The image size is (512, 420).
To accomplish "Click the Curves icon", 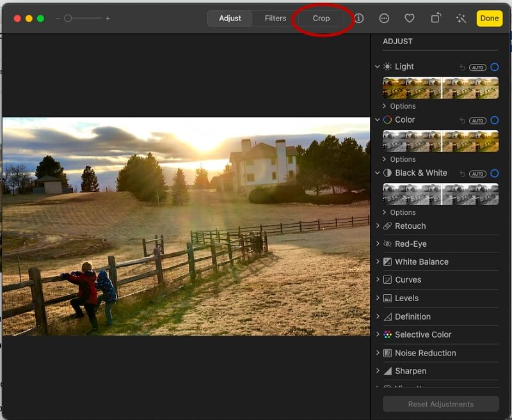I will 387,280.
